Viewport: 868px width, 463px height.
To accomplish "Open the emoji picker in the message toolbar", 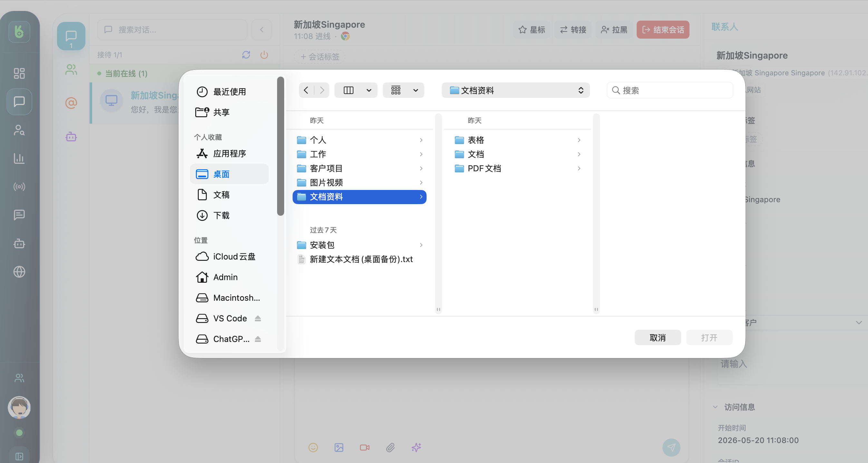I will [x=313, y=448].
